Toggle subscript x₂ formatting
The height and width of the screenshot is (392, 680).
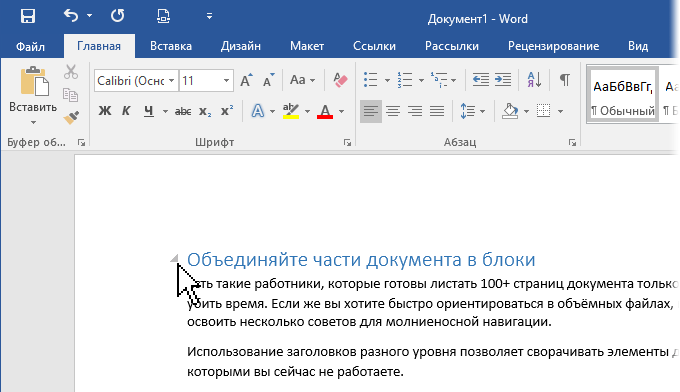[205, 111]
